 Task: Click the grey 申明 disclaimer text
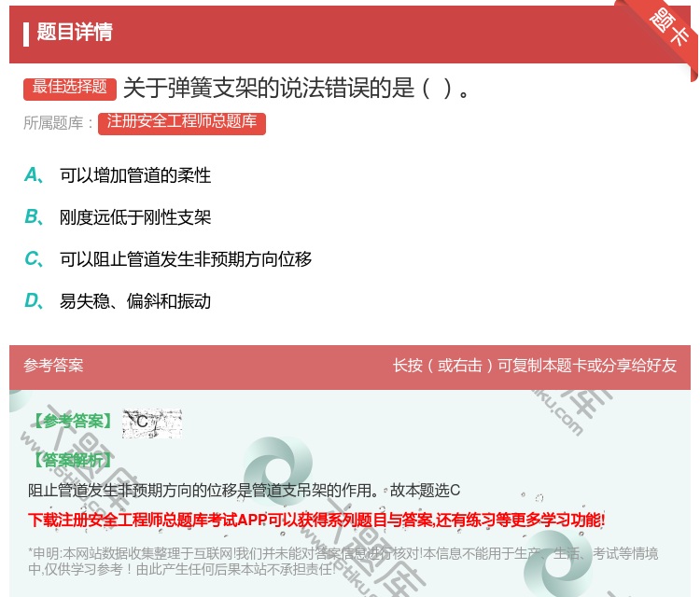(x=343, y=562)
